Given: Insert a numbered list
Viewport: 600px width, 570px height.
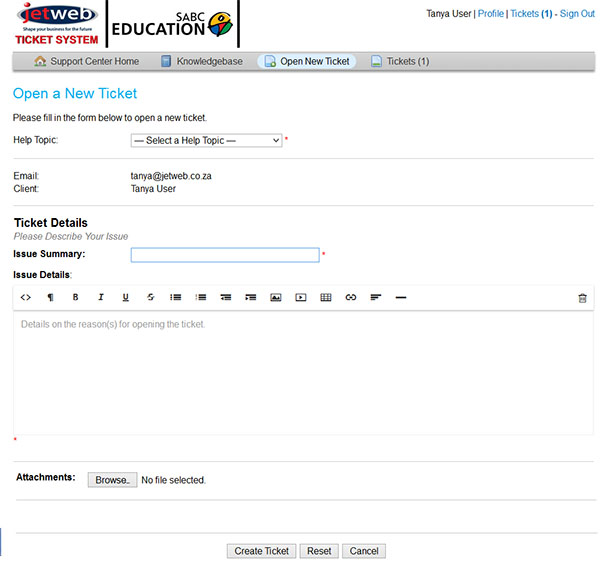Looking at the screenshot, I should (x=201, y=298).
